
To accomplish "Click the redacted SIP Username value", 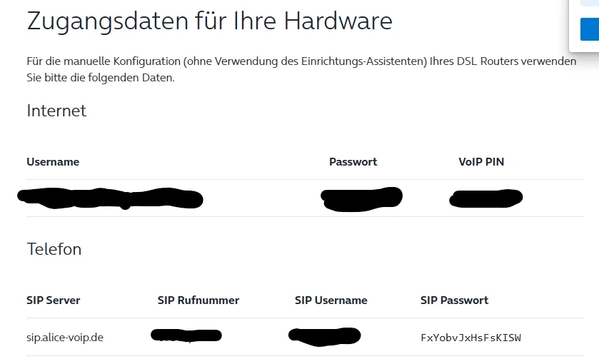I will pyautogui.click(x=324, y=336).
